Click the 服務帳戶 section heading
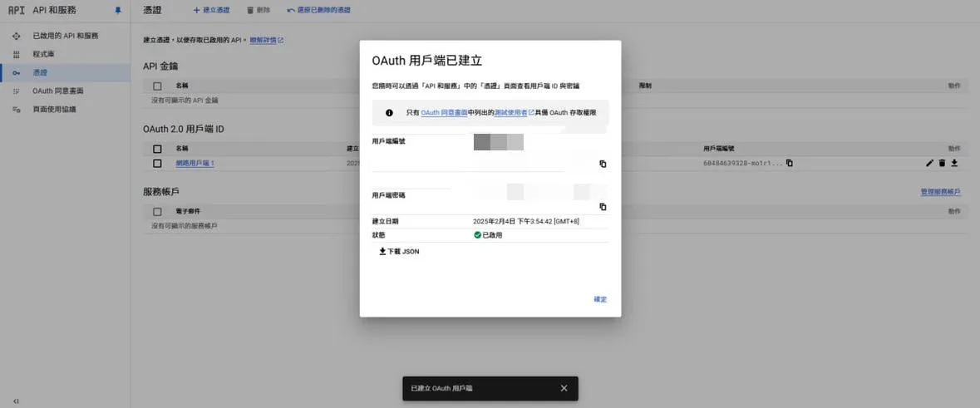This screenshot has height=408, width=980. [x=162, y=191]
